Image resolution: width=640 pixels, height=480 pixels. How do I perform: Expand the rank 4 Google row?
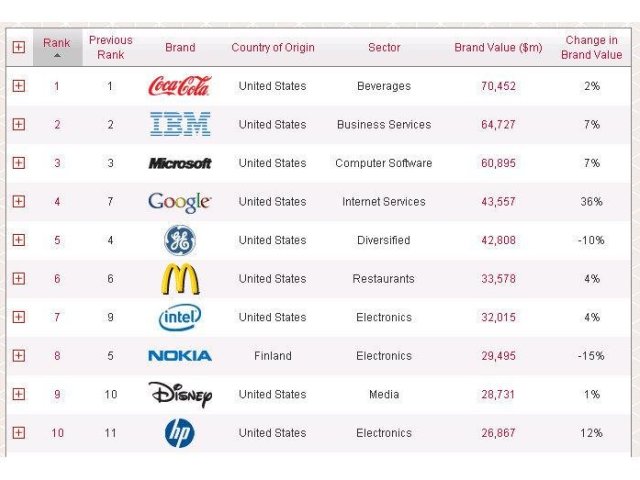(18, 202)
